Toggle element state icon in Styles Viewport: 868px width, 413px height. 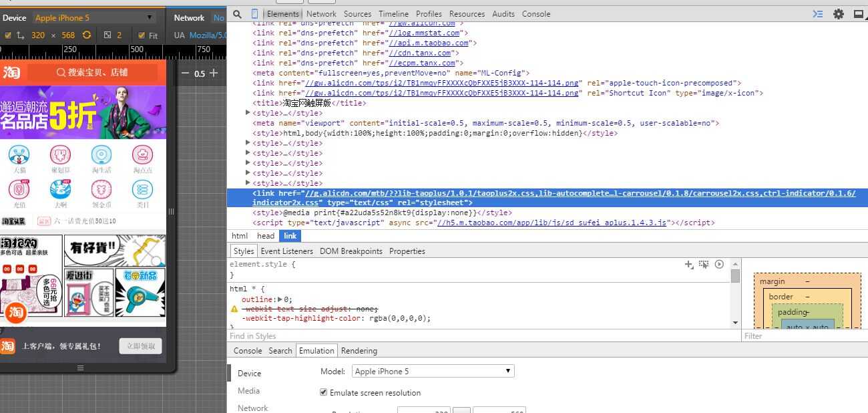click(x=704, y=265)
